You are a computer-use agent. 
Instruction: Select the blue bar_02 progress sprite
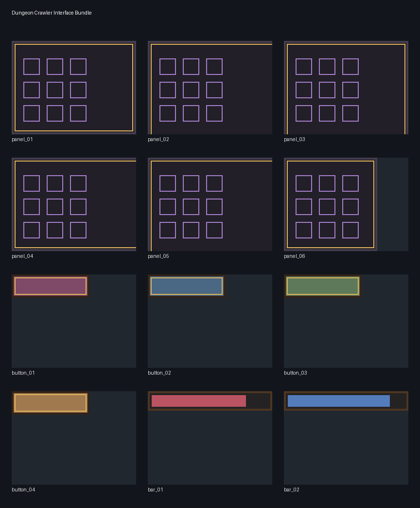coord(346,401)
